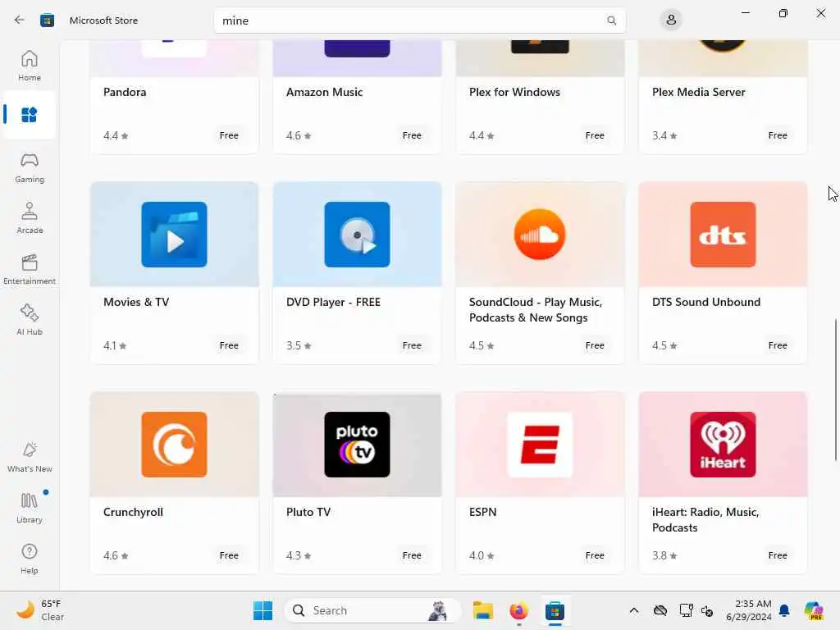Click the SoundCloud app icon
Screen dimensions: 840x630
[540, 234]
